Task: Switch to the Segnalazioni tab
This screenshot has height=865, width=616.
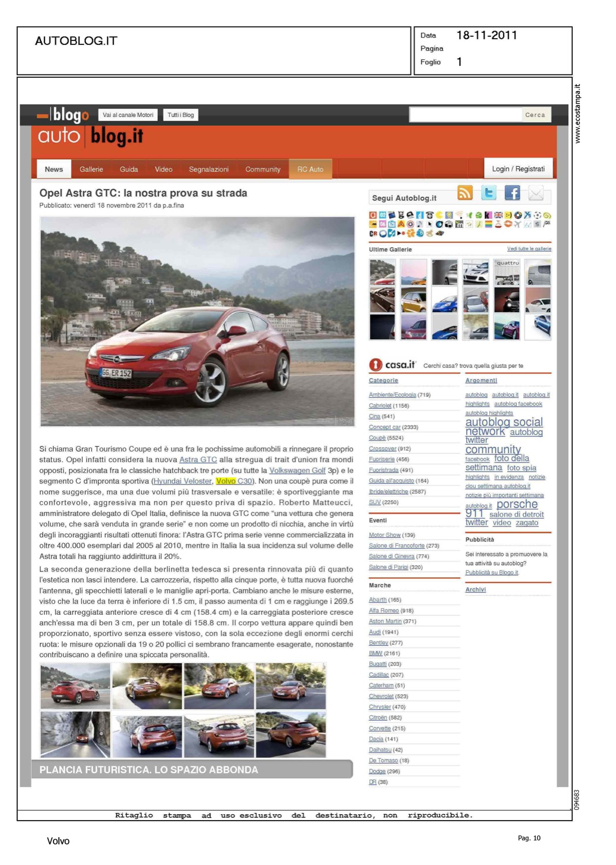Action: pyautogui.click(x=209, y=170)
